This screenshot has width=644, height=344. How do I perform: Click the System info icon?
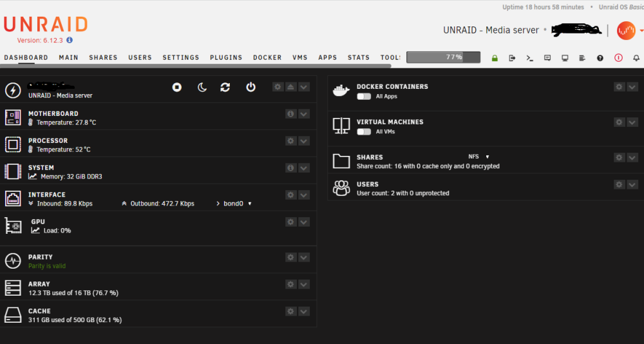[291, 167]
